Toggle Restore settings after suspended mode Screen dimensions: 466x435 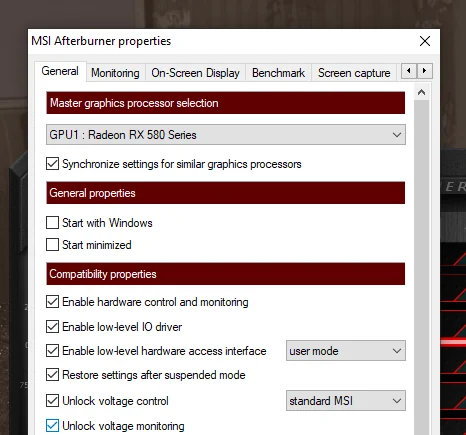click(52, 375)
